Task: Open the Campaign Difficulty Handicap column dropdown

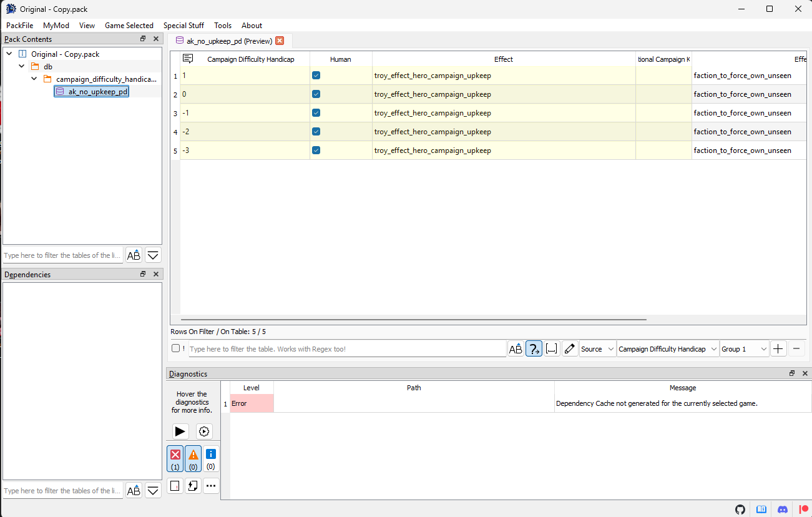Action: 668,349
